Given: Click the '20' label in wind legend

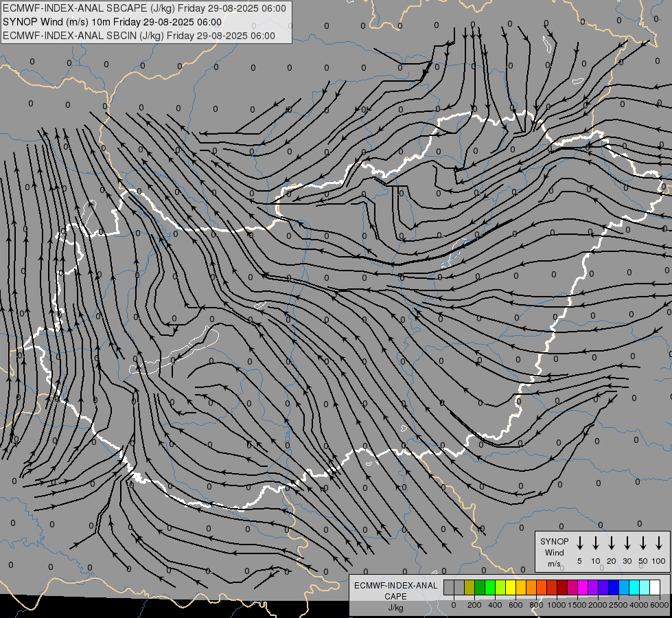Looking at the screenshot, I should tap(611, 561).
